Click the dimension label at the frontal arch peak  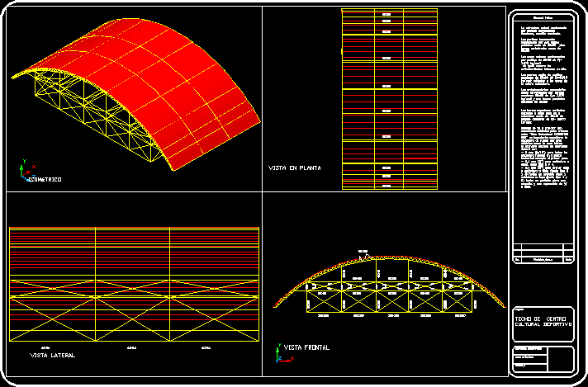click(x=362, y=250)
